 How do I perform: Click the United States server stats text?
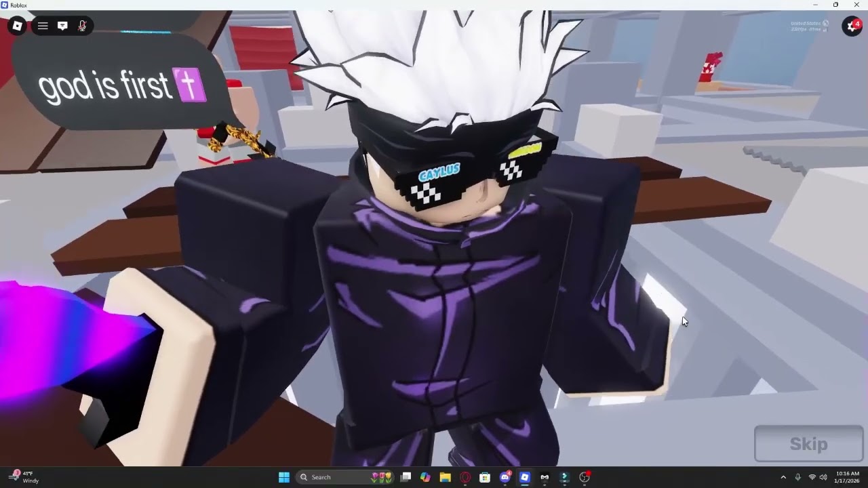tap(810, 26)
